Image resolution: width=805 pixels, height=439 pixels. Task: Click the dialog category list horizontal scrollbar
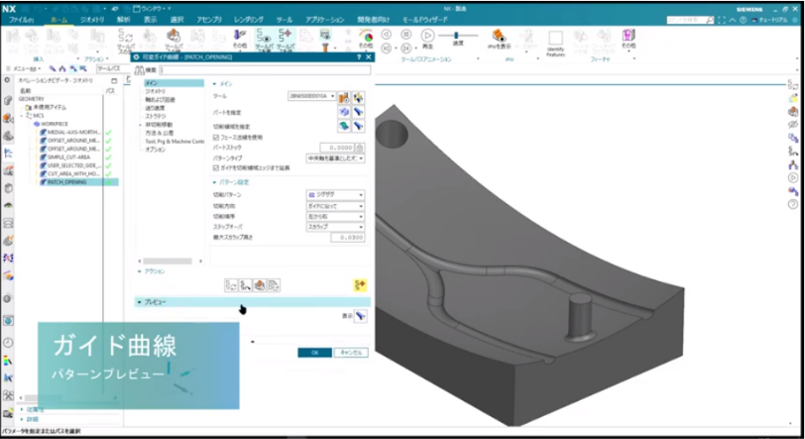click(x=167, y=261)
